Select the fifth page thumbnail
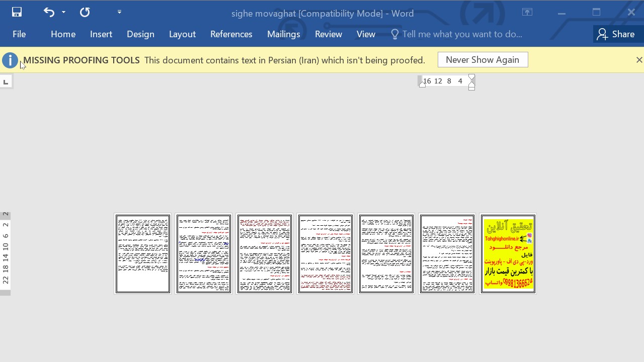Screen dimensions: 644x362 point(386,254)
